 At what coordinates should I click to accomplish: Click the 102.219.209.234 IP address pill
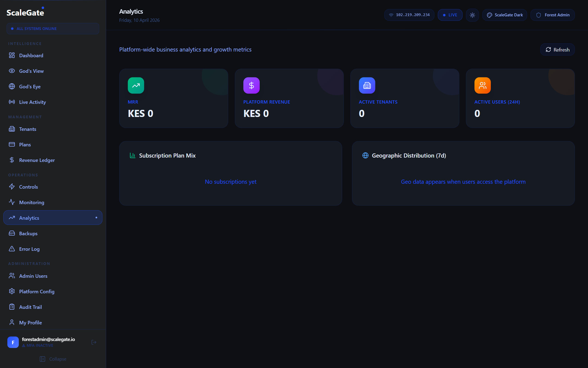click(x=409, y=15)
